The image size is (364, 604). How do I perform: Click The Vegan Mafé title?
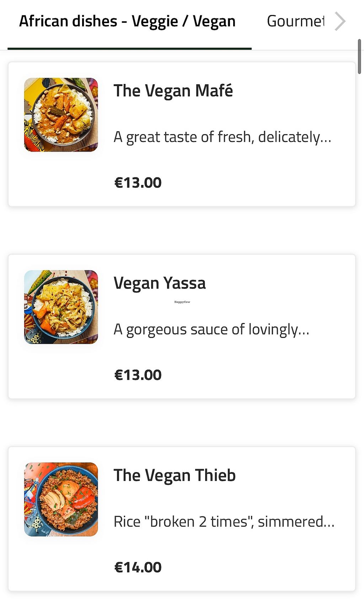pos(173,91)
